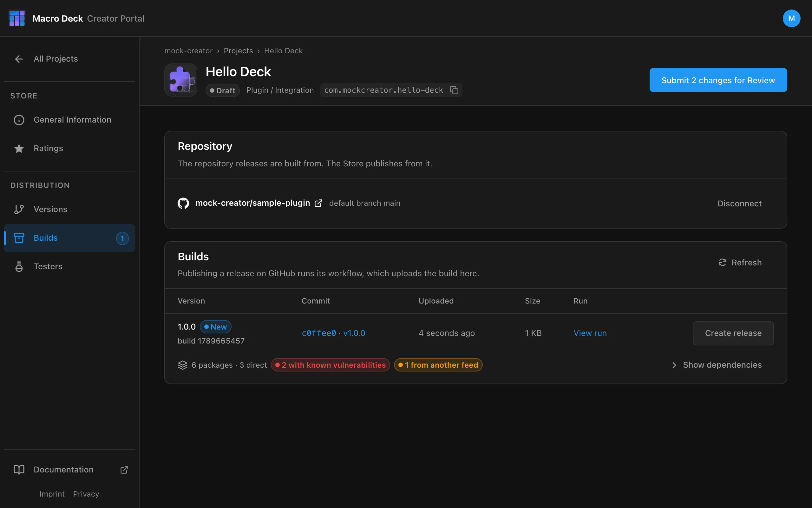Screen dimensions: 812x508
Task: Click the General Information info icon
Action: 19,120
